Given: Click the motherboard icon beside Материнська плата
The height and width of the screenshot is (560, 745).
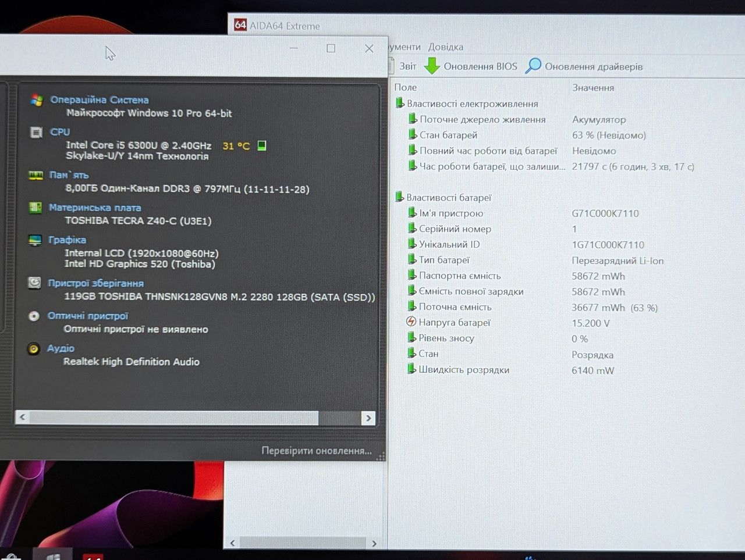Looking at the screenshot, I should pos(36,208).
